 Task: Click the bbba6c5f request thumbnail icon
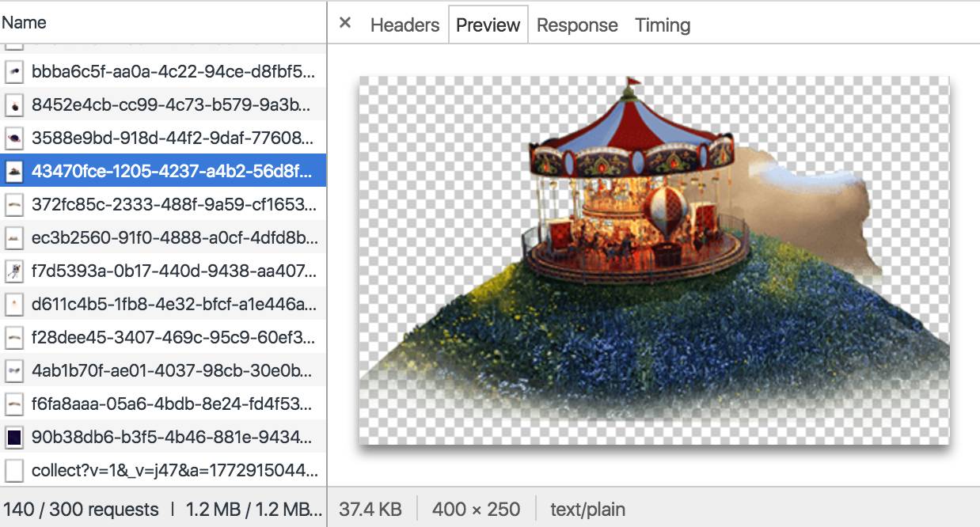coord(14,72)
